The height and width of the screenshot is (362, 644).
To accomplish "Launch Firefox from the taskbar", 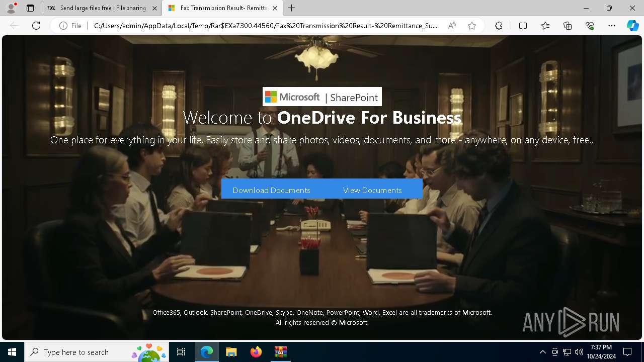I will point(256,352).
